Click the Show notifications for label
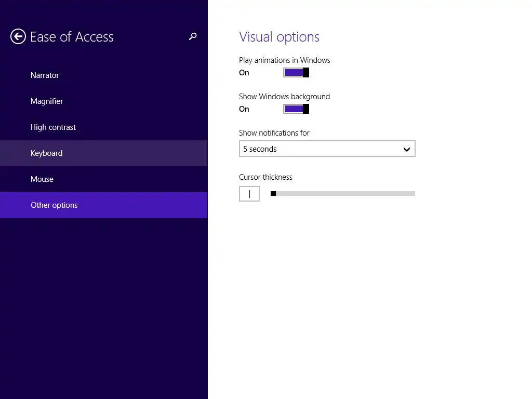Screen dimensions: 532x399 (x=274, y=133)
